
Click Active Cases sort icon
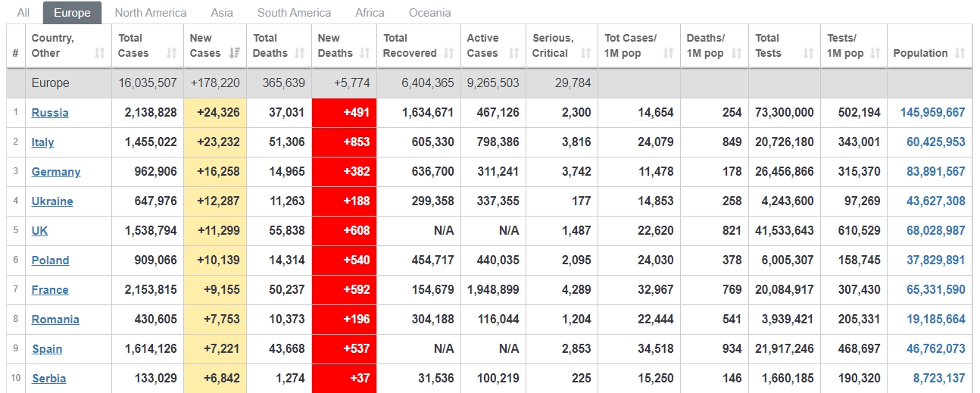click(514, 53)
